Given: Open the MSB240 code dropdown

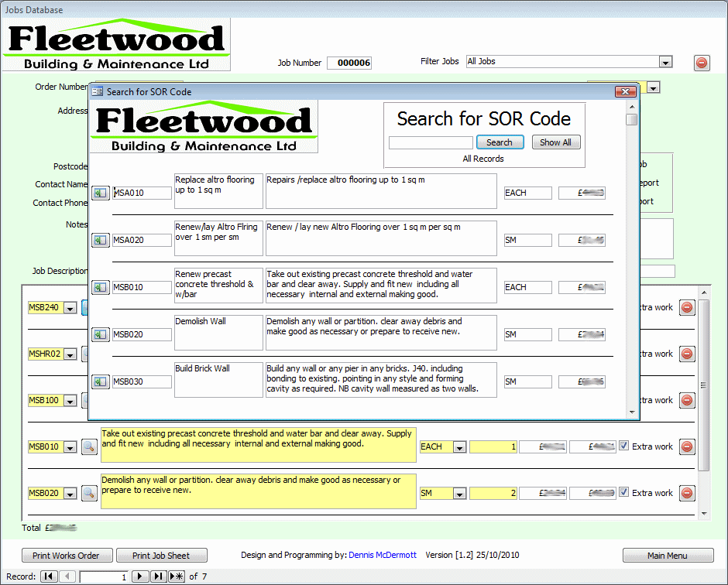Looking at the screenshot, I should click(70, 307).
